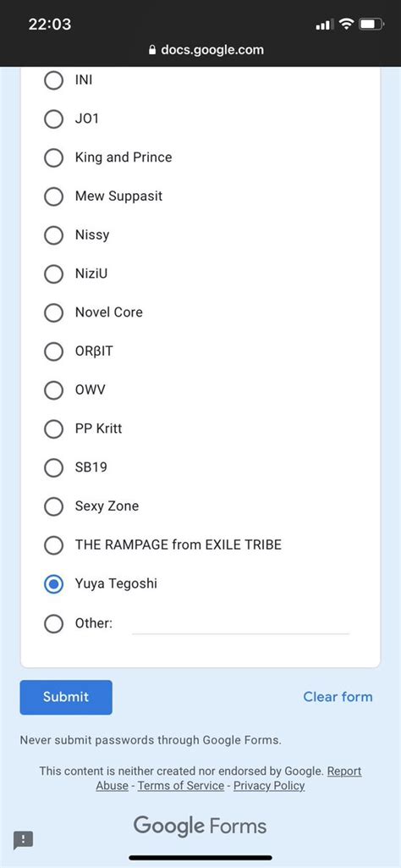
Task: Tap the Wi-Fi status icon
Action: pos(346,24)
